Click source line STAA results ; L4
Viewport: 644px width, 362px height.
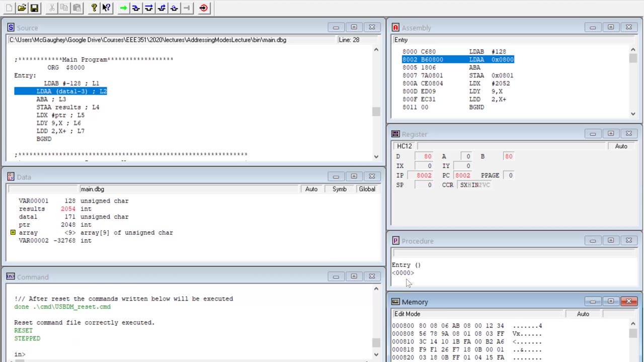pos(67,107)
